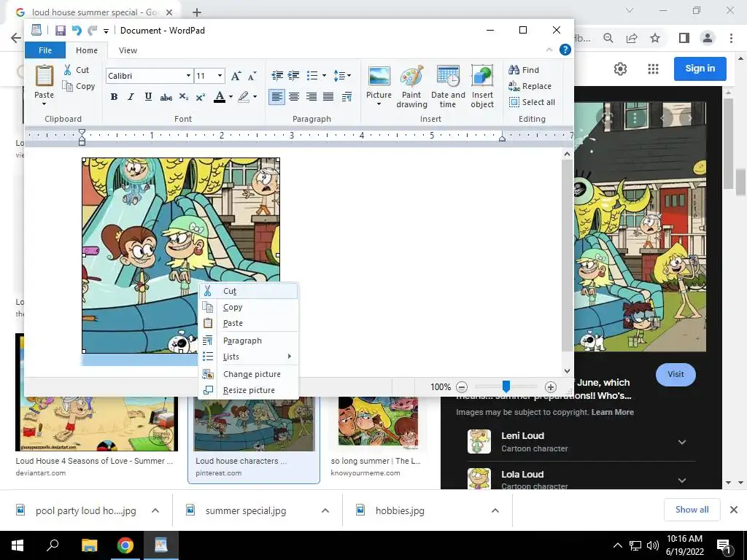The image size is (747, 560).
Task: Select Align text right
Action: pos(311,97)
